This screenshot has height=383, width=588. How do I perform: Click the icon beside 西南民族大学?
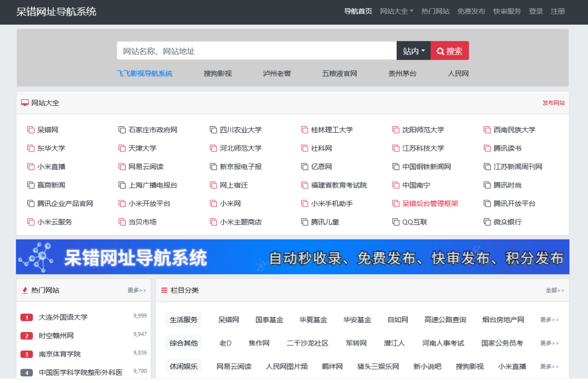[x=487, y=130]
